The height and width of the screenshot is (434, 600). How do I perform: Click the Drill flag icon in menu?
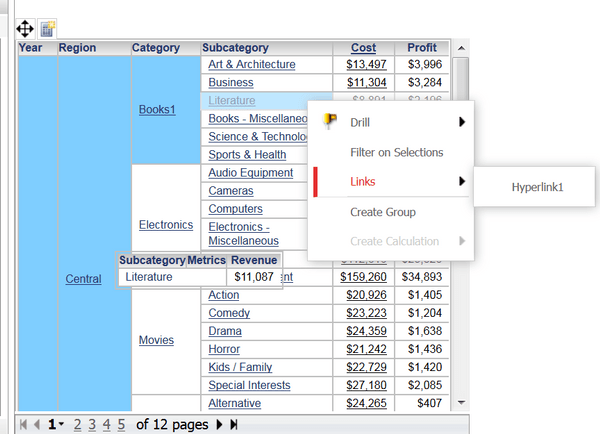[x=331, y=122]
